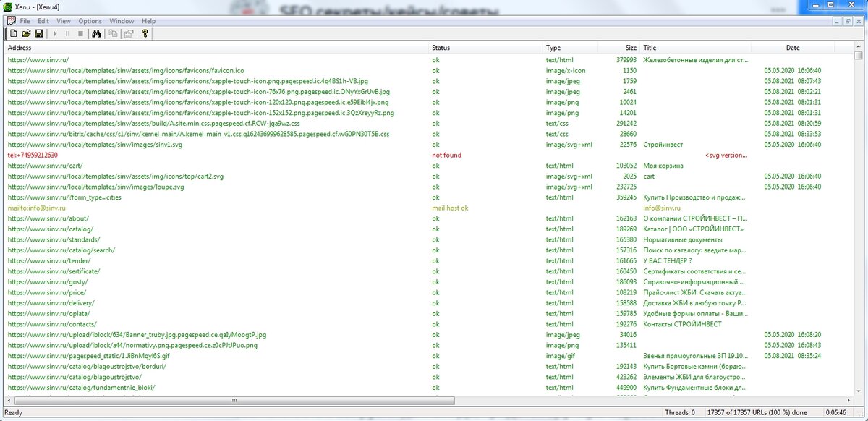Click the Play/resume checking toolbar icon
The width and height of the screenshot is (868, 421).
[x=55, y=33]
